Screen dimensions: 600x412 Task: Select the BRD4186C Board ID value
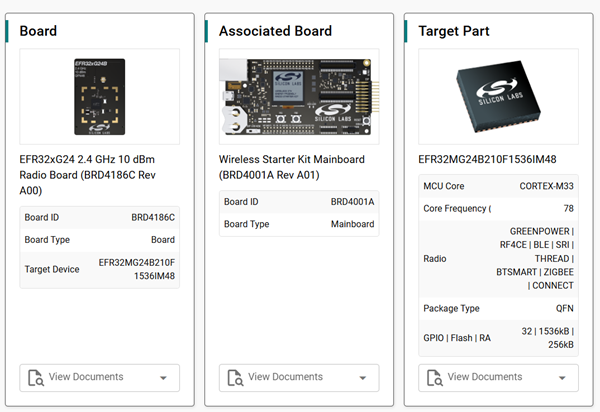[153, 217]
